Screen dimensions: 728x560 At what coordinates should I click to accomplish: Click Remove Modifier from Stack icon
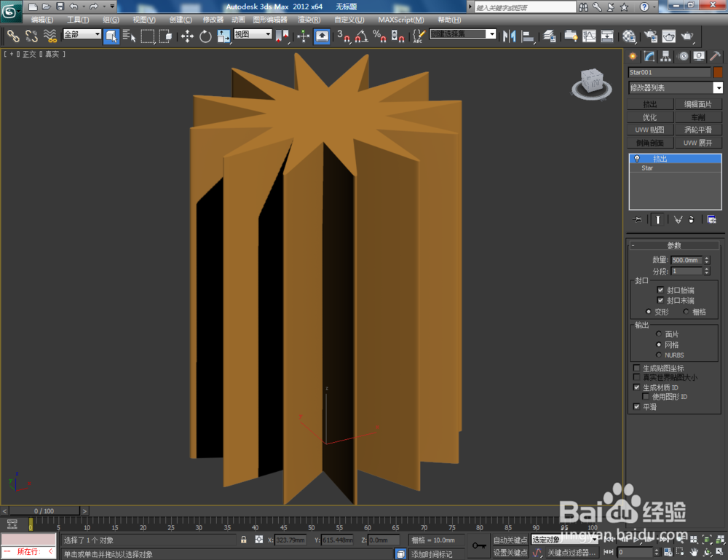pos(692,220)
